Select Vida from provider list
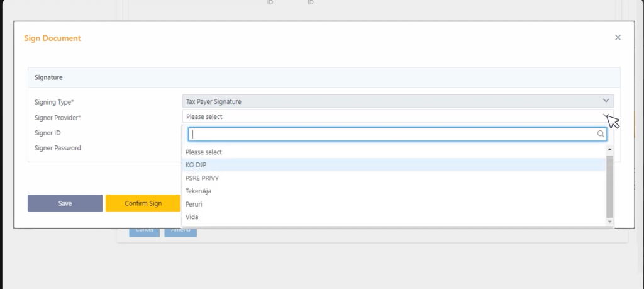The width and height of the screenshot is (644, 289). pyautogui.click(x=192, y=217)
